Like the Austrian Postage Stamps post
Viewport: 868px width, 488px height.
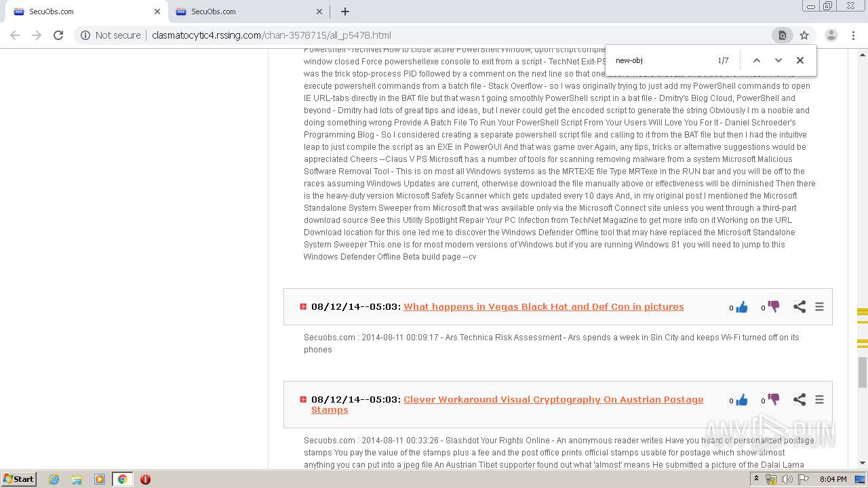click(x=741, y=400)
